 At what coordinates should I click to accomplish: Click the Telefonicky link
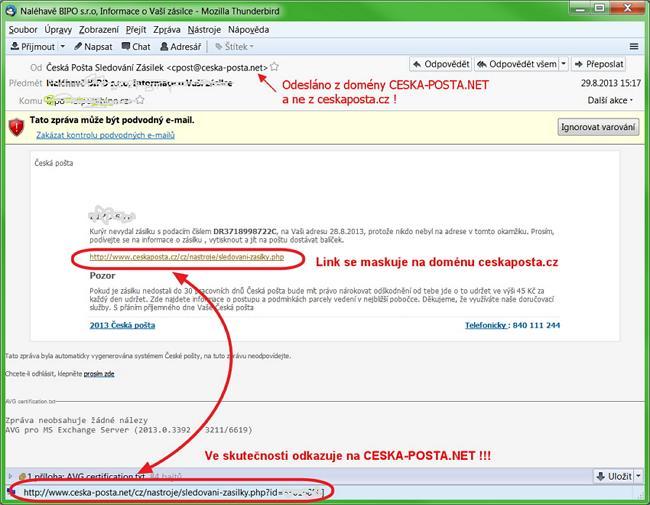[486, 325]
